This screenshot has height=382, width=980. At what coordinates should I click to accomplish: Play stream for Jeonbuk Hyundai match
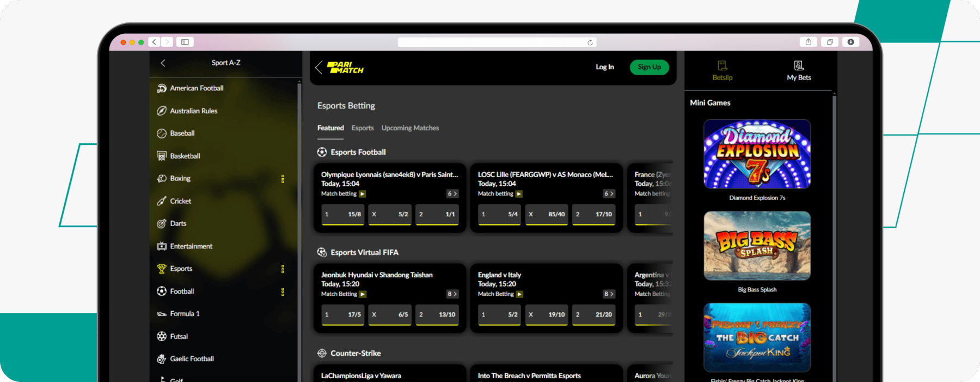tap(363, 294)
